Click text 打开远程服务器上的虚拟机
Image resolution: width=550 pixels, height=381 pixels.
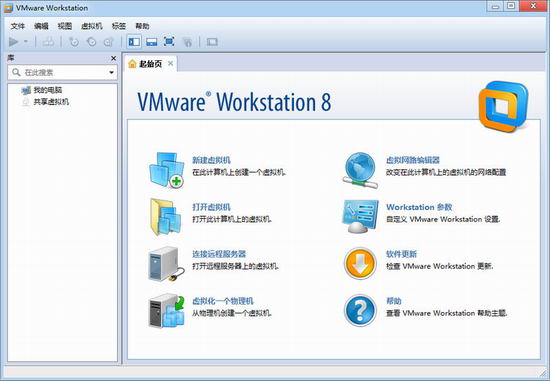click(236, 266)
